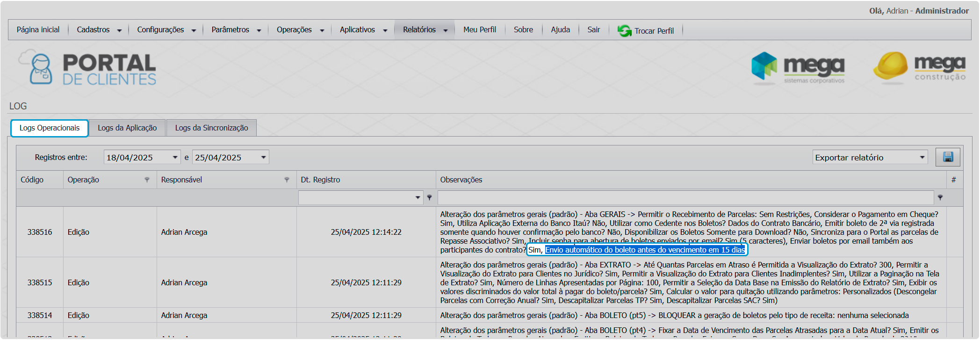Click the Aba GERAIS observation text in row 338516
Viewport: 980px width, 340px height.
689,232
